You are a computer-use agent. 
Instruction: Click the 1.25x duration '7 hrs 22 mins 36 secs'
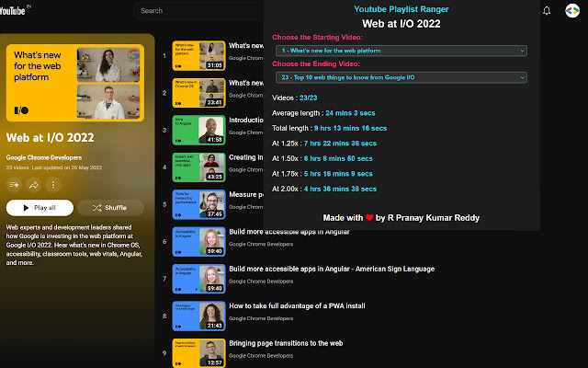[x=340, y=144]
